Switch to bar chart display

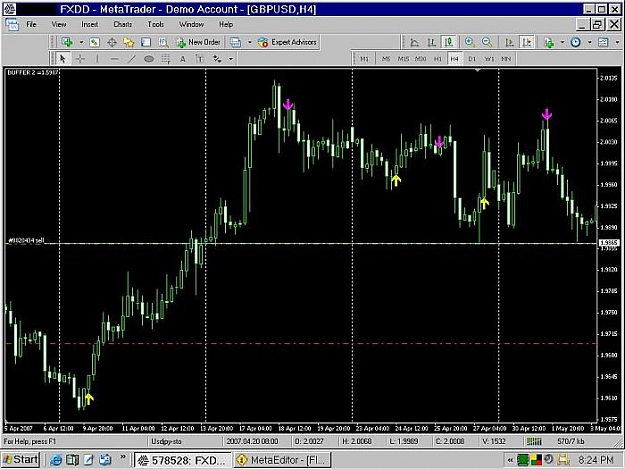(432, 42)
